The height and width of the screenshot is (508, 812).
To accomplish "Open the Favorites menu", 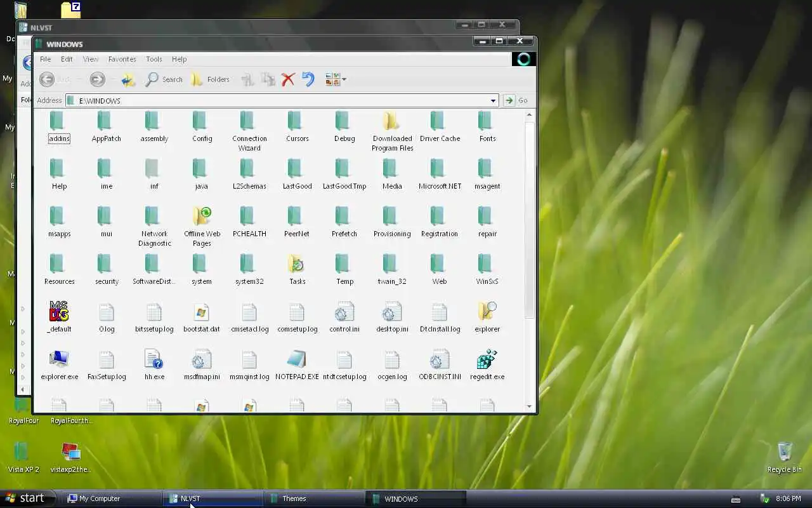I will point(122,59).
